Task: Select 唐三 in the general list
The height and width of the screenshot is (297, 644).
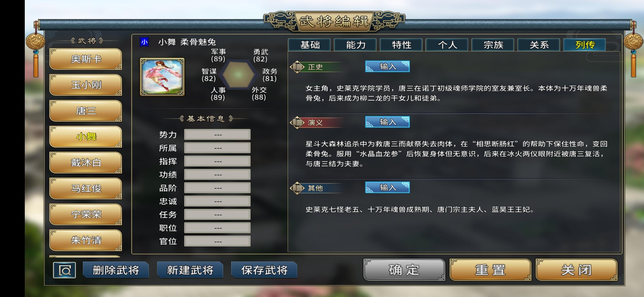Action: tap(86, 111)
